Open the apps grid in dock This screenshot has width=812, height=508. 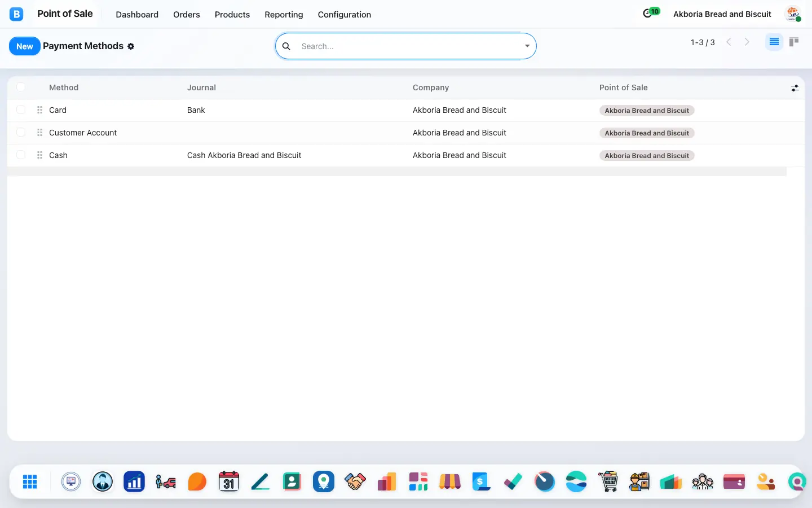(x=30, y=481)
